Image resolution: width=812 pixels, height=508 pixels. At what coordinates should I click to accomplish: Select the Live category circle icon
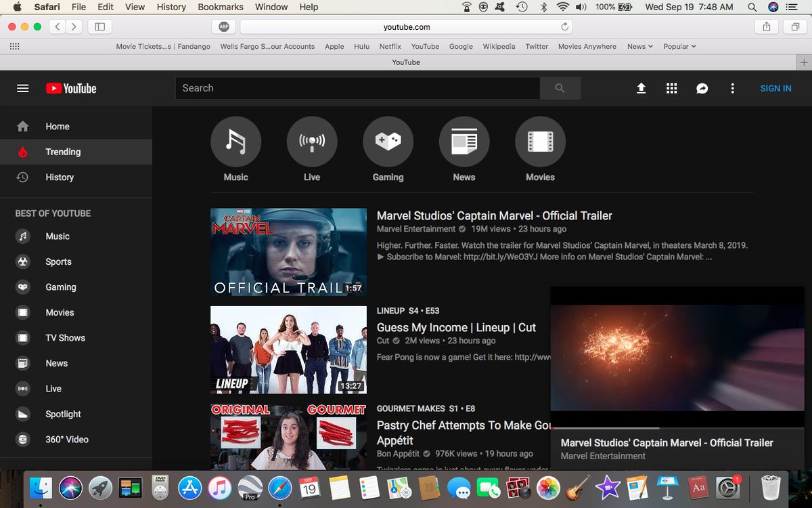312,142
